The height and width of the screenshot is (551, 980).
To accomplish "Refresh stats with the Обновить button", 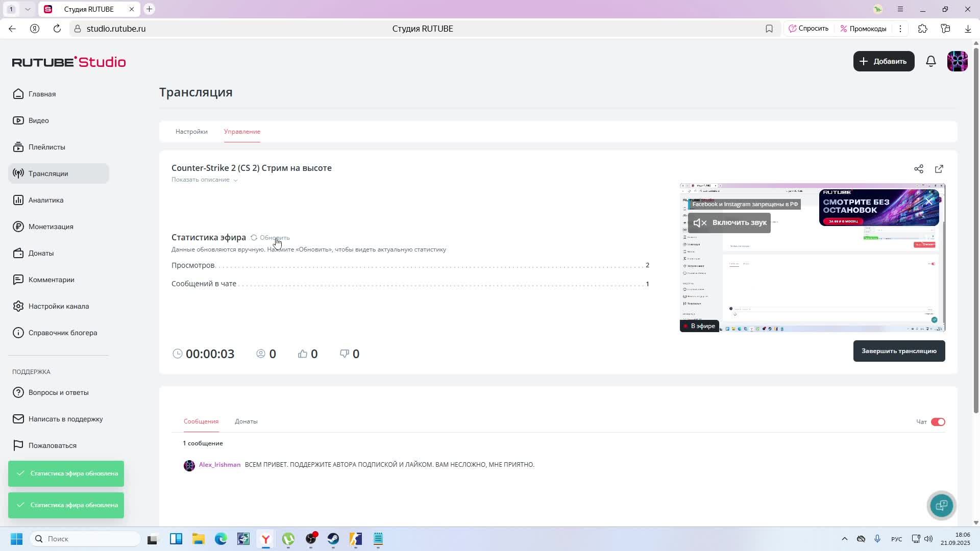I will tap(271, 238).
